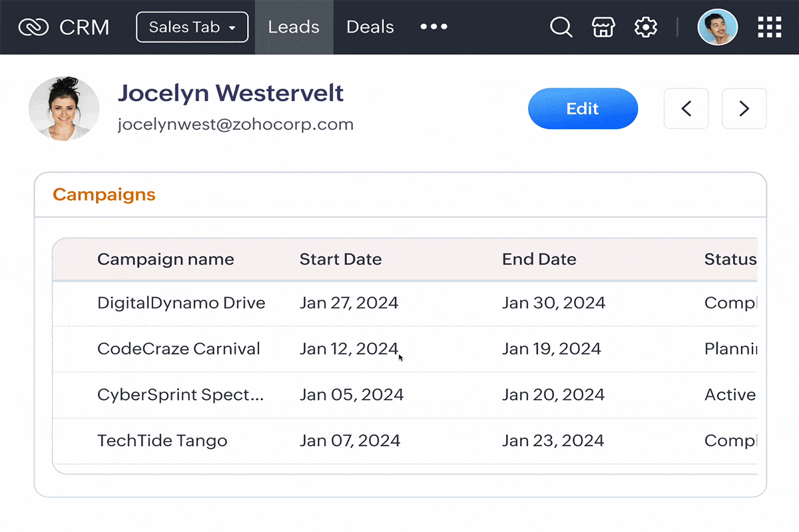Switch to the Deals tab
The image size is (799, 532).
pos(370,27)
